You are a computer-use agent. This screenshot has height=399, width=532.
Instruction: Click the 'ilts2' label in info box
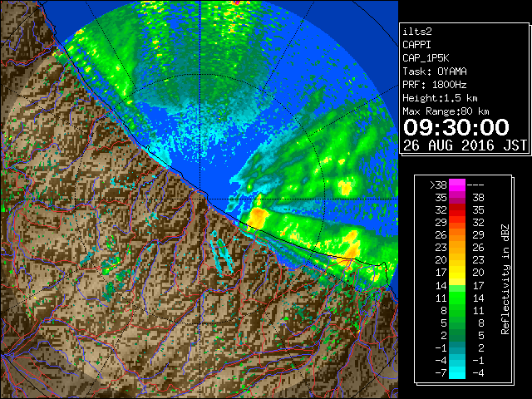tap(417, 32)
